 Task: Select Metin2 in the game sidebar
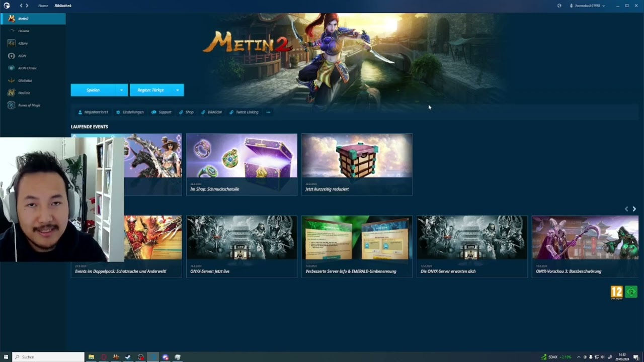(33, 19)
